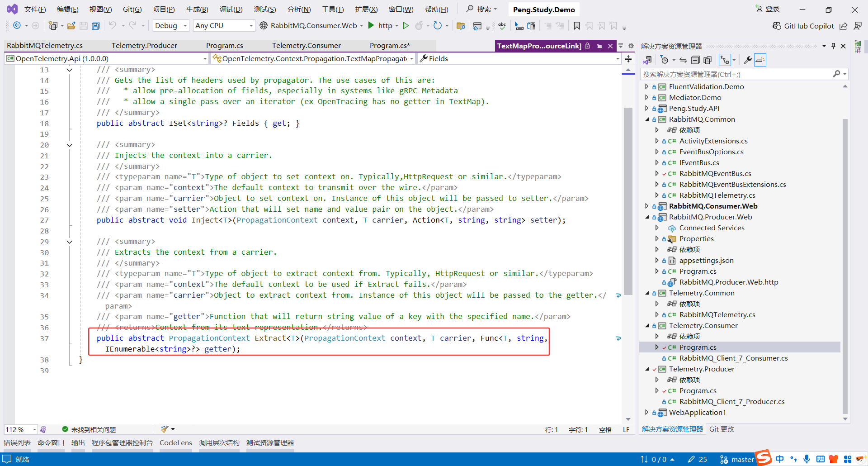Open the 错误列表 bottom panel tab
868x466 pixels.
(x=17, y=443)
